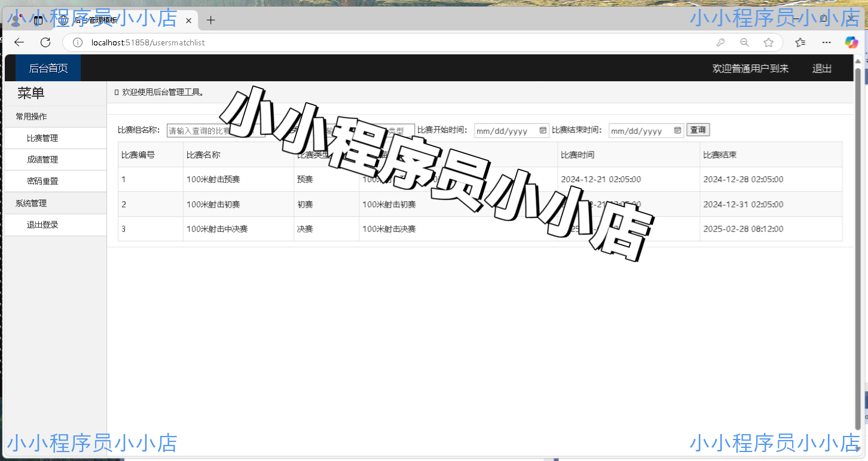This screenshot has height=461, width=868.
Task: Click the 预赛 type cell
Action: point(326,179)
